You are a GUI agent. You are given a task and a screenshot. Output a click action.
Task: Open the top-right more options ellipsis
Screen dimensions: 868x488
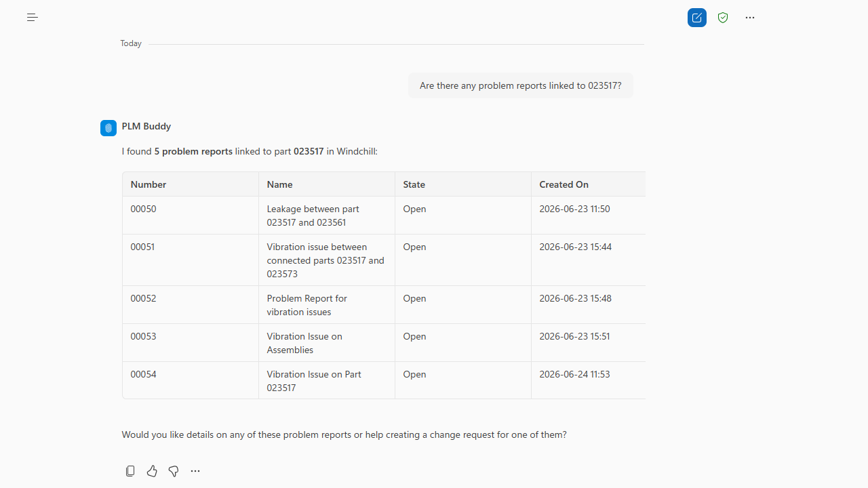750,18
